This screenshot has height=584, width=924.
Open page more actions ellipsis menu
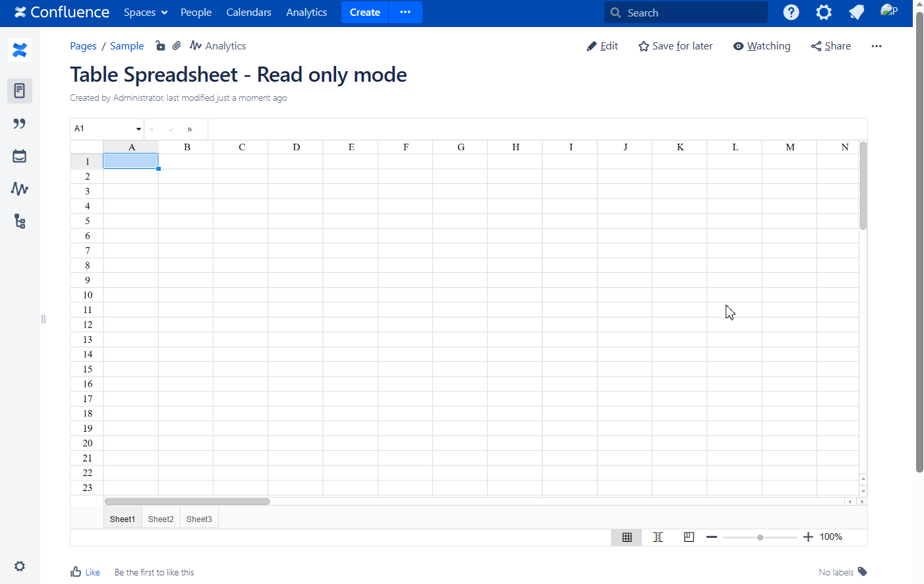[876, 46]
